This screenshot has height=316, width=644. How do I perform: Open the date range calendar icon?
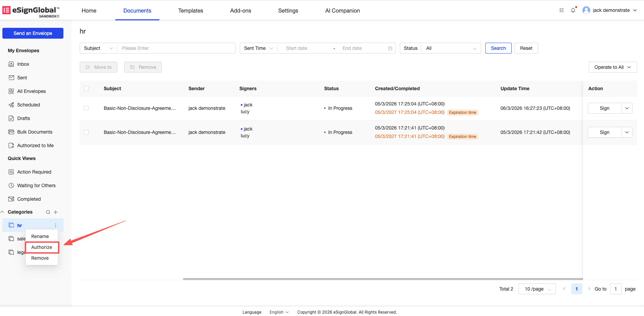[x=390, y=48]
